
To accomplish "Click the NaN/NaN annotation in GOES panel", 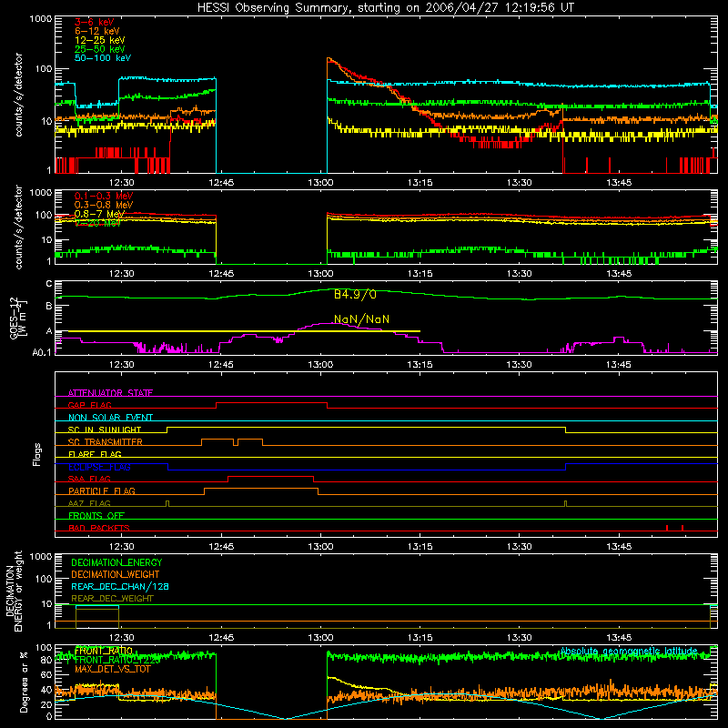I will tap(361, 319).
